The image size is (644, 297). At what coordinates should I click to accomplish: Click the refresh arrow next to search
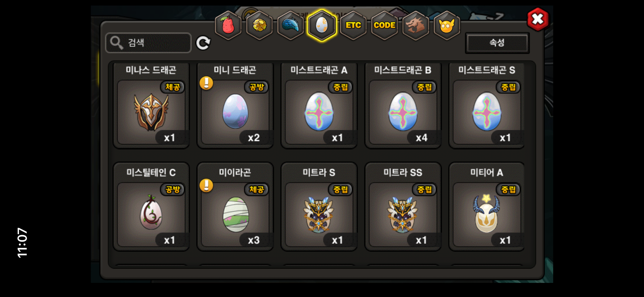click(x=203, y=43)
